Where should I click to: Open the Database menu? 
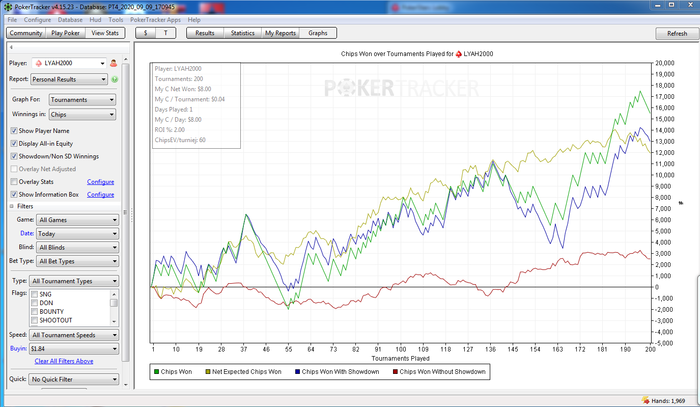(x=70, y=19)
